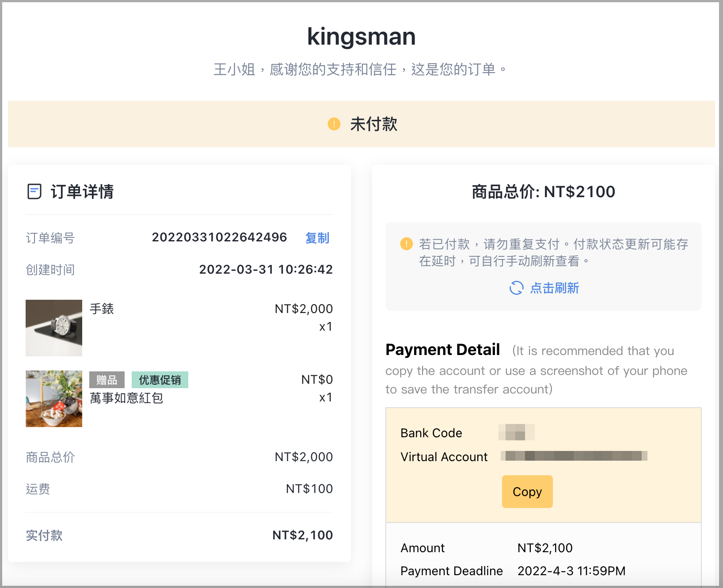Click the 实付款 label
The image size is (723, 588).
(x=44, y=535)
